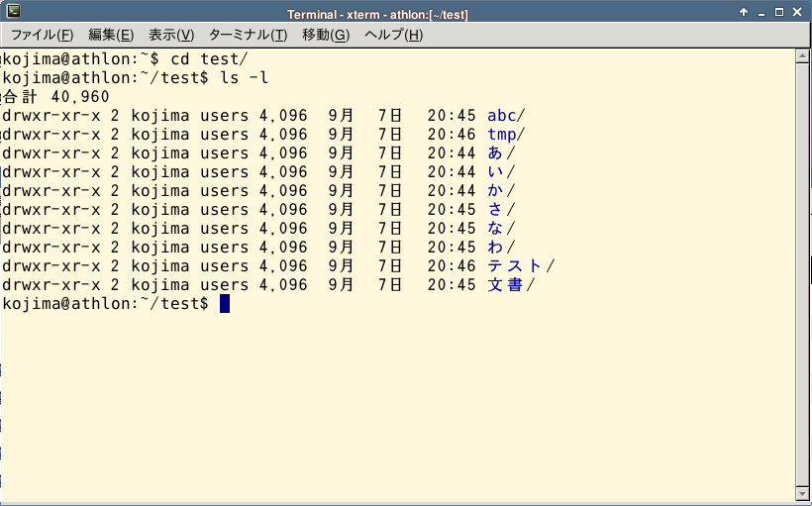Click the さ/ directory name
This screenshot has width=812, height=506.
pos(501,210)
